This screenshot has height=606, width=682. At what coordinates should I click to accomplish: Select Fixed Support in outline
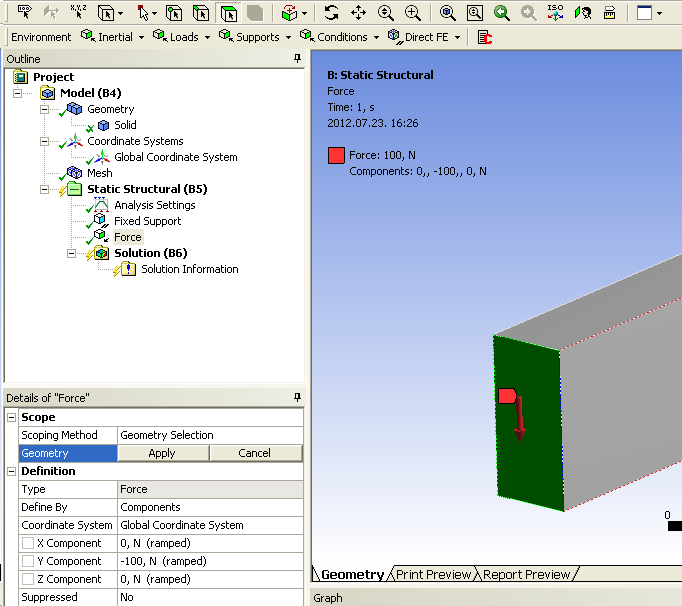click(147, 221)
